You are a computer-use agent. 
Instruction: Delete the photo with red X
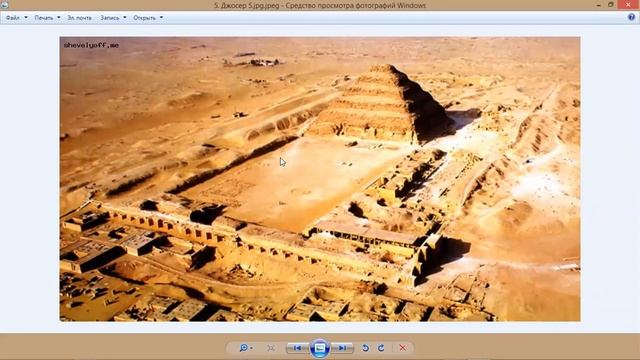click(403, 348)
